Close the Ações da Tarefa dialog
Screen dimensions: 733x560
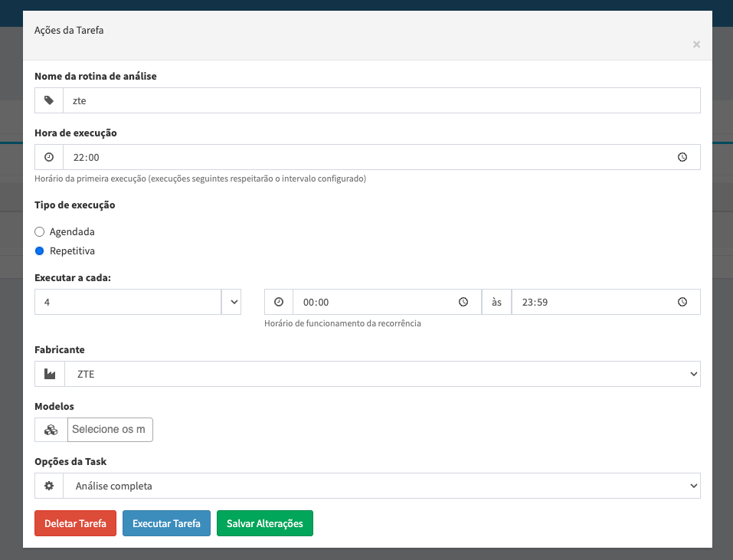point(696,44)
